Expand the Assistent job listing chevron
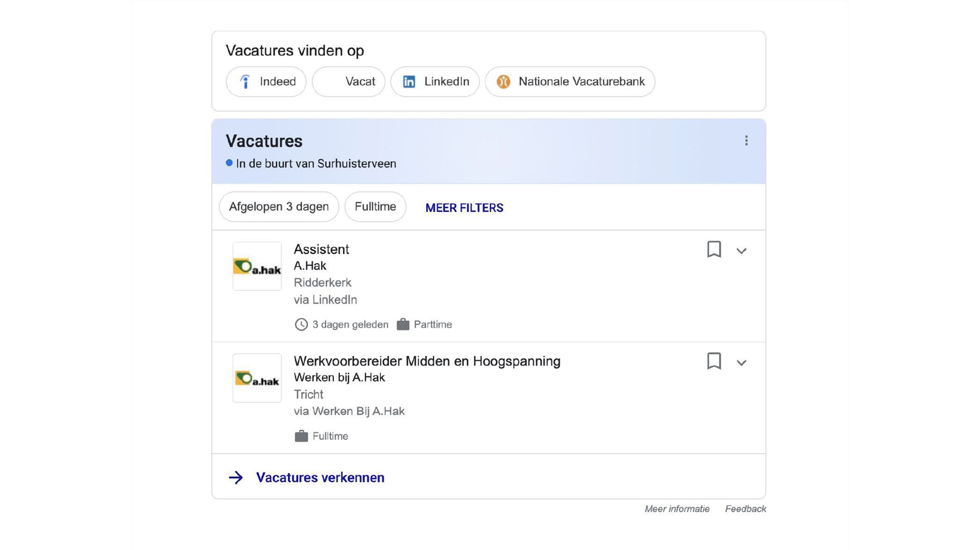Viewport: 980px width, 550px height. (x=741, y=251)
